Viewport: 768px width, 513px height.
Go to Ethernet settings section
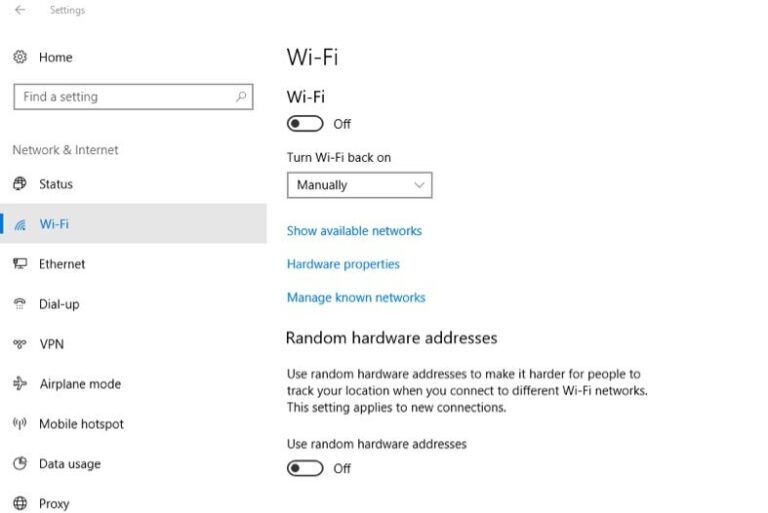pyautogui.click(x=62, y=264)
